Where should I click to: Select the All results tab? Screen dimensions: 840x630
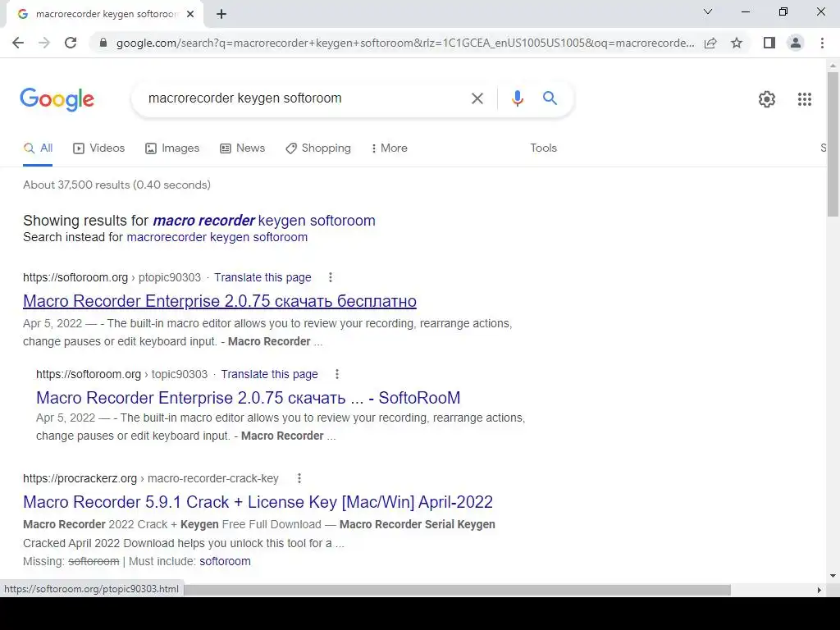tap(38, 148)
